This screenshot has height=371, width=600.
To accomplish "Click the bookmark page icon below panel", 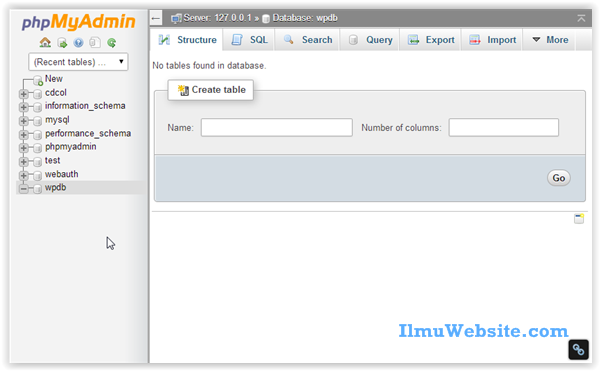I will [579, 218].
